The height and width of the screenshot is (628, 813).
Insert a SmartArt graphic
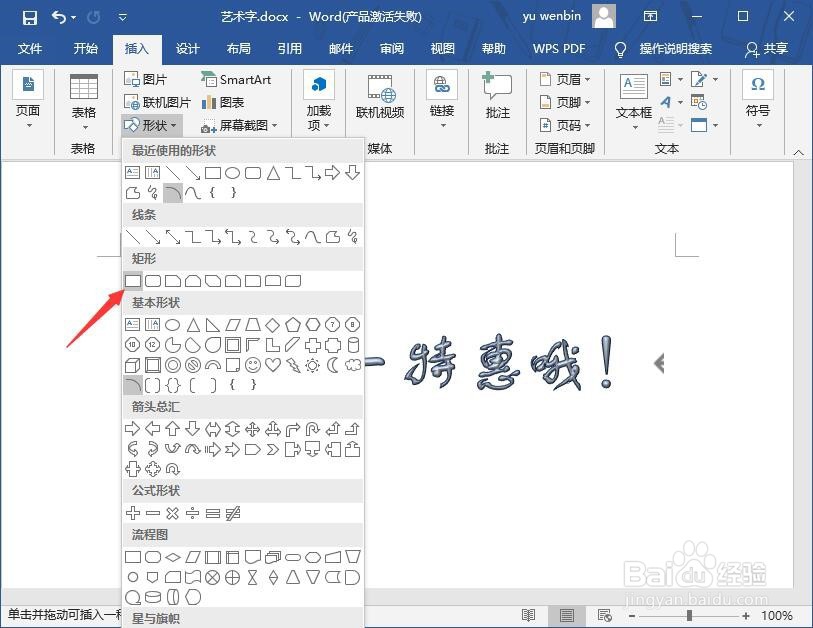click(238, 78)
